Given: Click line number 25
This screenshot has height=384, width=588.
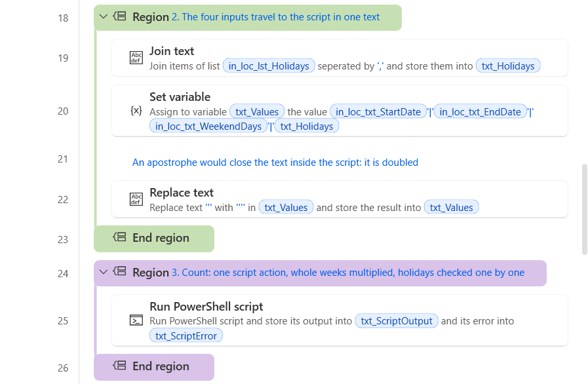Looking at the screenshot, I should pos(63,321).
